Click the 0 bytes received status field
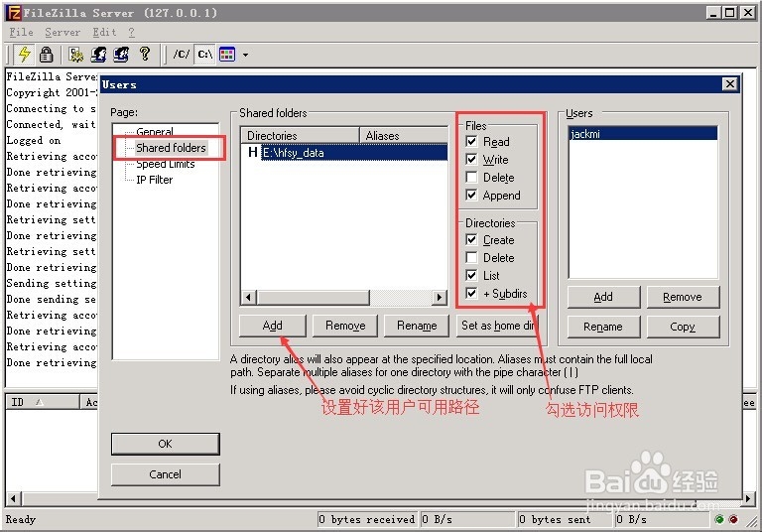762x532 pixels. click(367, 519)
